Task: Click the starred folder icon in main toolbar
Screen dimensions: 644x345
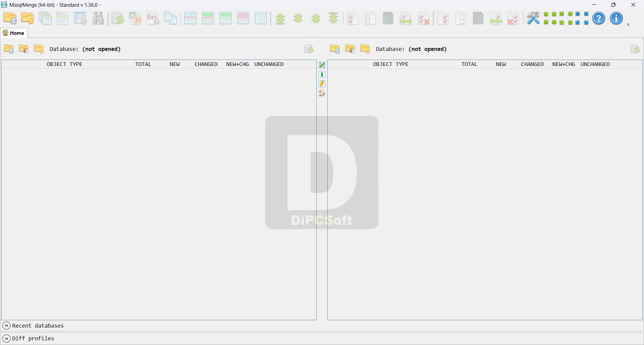Action: point(28,18)
